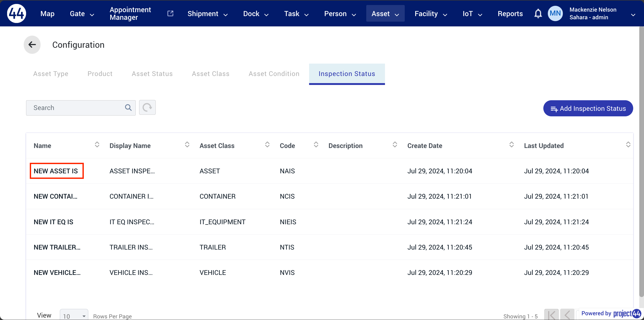Click the NAIS code cell
The height and width of the screenshot is (320, 644).
[x=287, y=171]
